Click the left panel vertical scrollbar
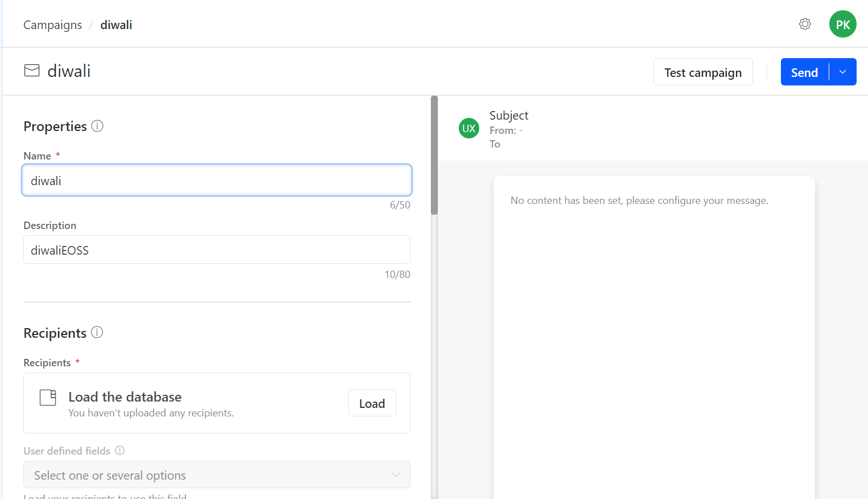The width and height of the screenshot is (868, 499). tap(434, 155)
